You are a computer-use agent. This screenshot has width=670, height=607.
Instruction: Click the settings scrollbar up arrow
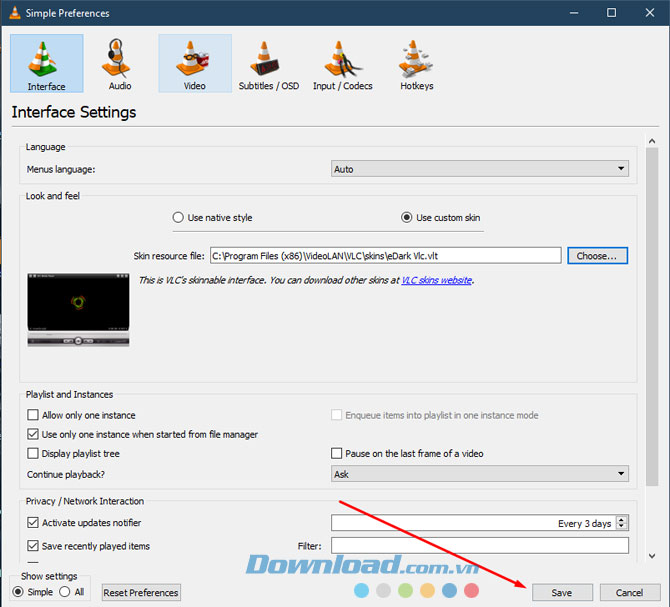652,141
